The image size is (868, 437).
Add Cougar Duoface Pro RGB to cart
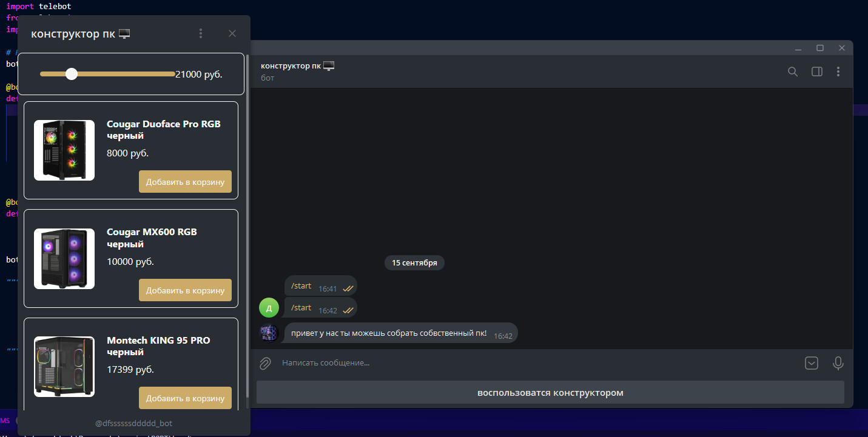point(185,182)
